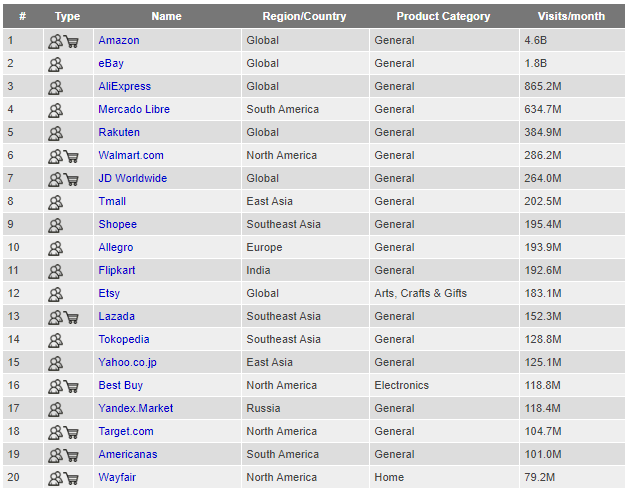Click the marketplace type icon beside Amazon
This screenshot has height=488, width=629.
point(55,41)
